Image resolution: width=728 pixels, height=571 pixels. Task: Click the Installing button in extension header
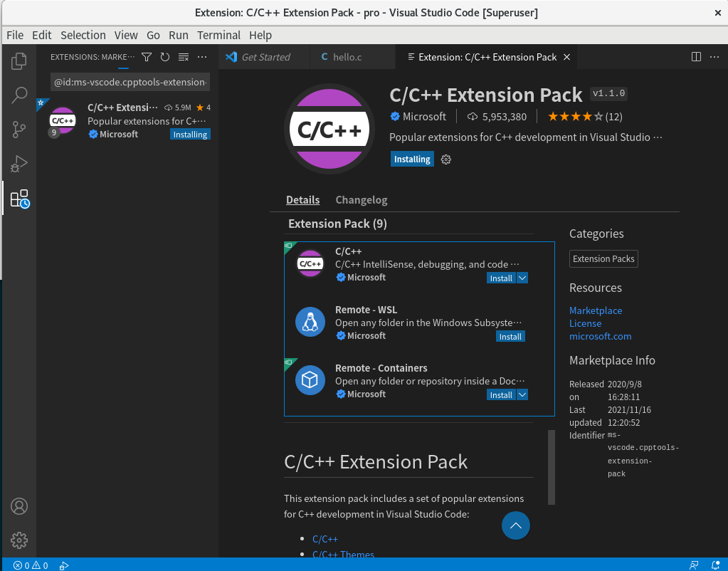pyautogui.click(x=412, y=159)
